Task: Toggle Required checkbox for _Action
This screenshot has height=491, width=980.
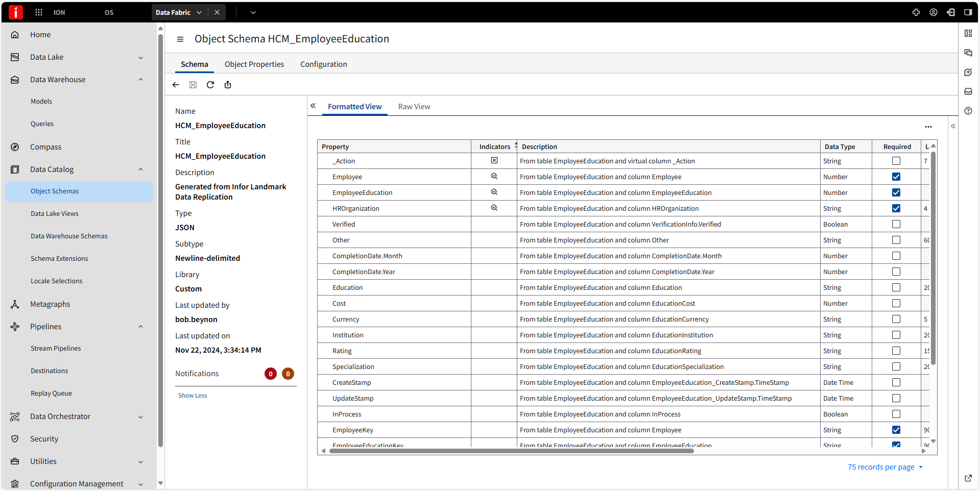Action: point(896,161)
